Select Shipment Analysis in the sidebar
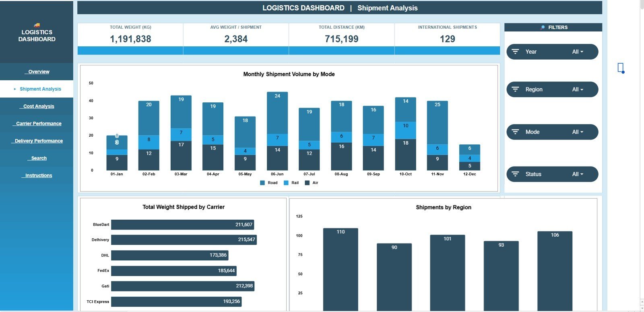 tap(40, 89)
